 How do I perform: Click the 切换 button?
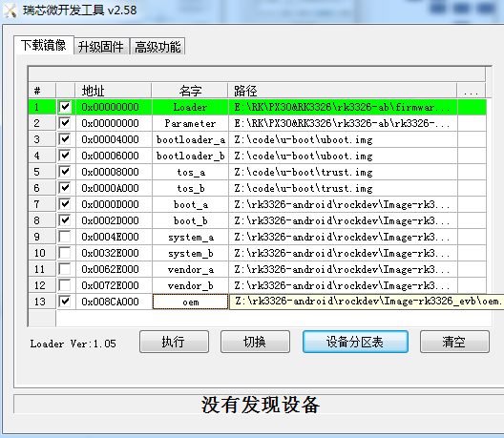(x=255, y=342)
